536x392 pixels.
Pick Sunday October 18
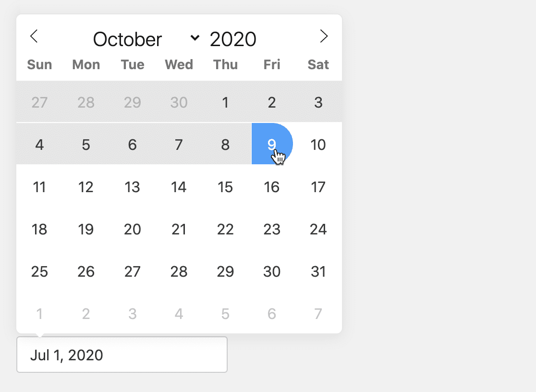(x=39, y=229)
